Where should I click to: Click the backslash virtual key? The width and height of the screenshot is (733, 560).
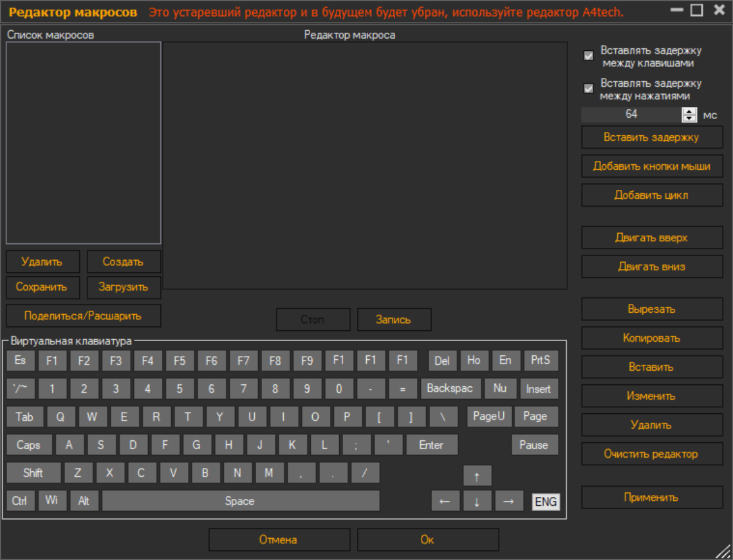click(x=443, y=416)
